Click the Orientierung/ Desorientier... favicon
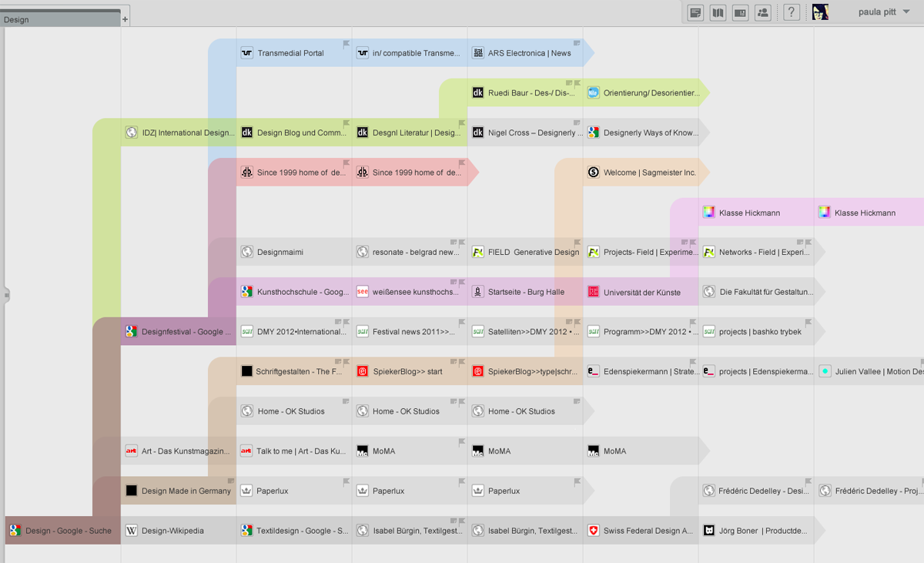 (593, 92)
